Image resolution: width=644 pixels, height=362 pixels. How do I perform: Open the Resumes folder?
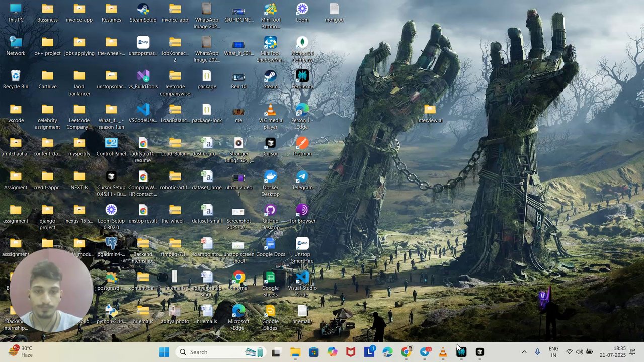click(x=111, y=13)
